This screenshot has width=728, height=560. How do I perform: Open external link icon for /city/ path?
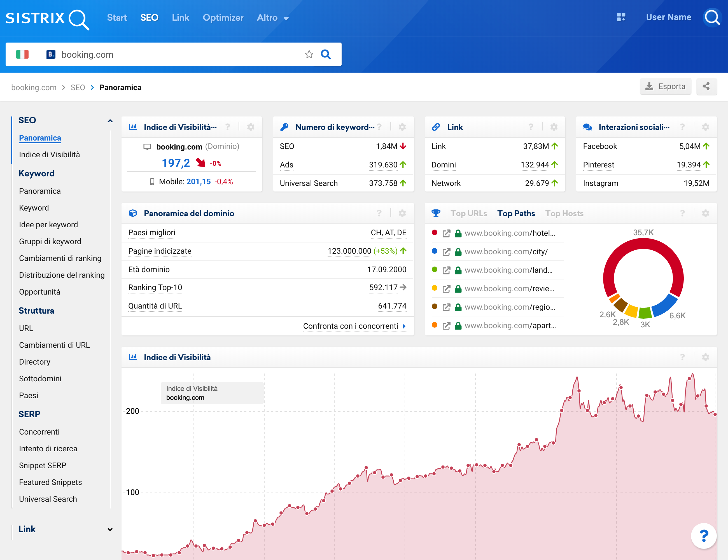click(446, 252)
